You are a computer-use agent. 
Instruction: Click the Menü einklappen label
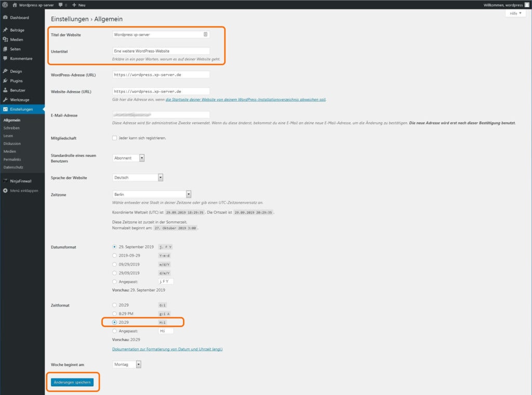coord(24,190)
